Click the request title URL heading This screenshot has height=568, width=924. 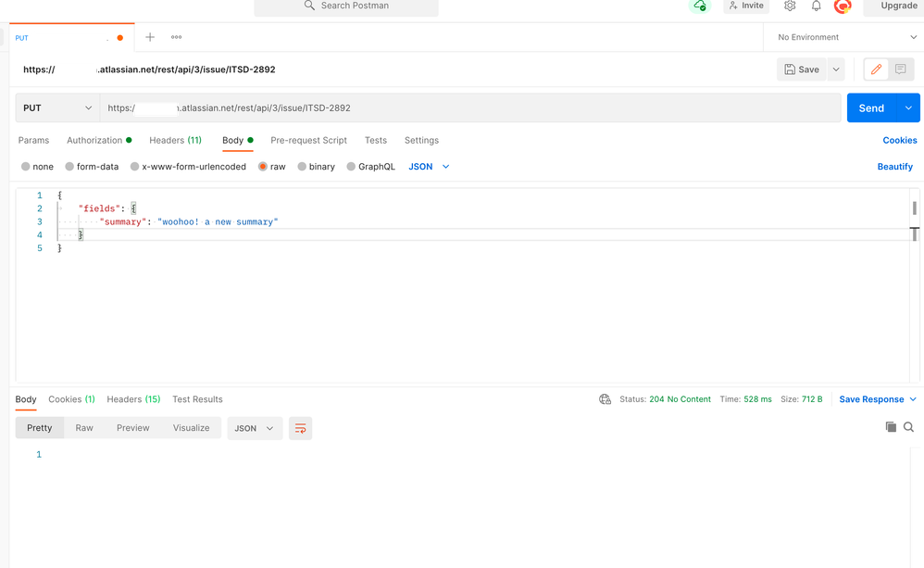[x=149, y=69]
